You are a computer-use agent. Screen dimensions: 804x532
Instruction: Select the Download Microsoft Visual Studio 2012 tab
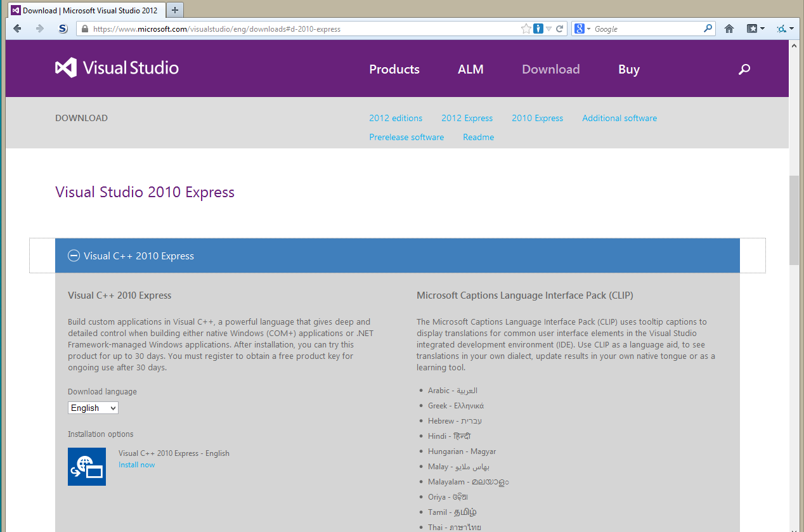86,10
